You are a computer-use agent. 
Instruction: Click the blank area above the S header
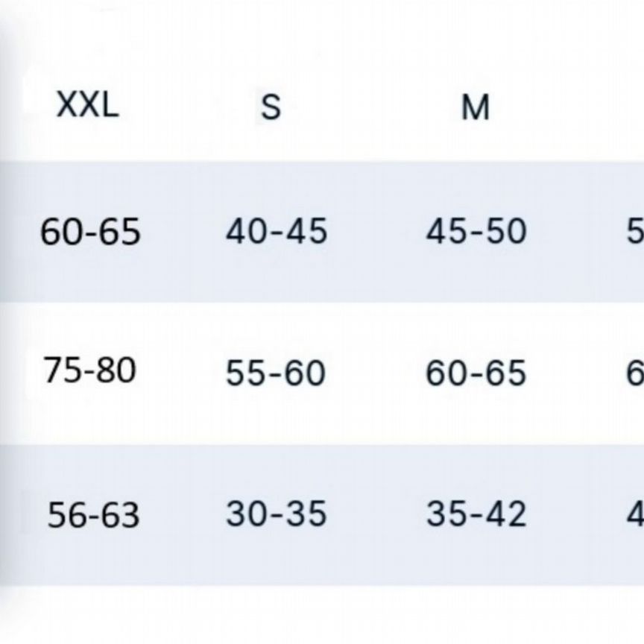pyautogui.click(x=271, y=37)
